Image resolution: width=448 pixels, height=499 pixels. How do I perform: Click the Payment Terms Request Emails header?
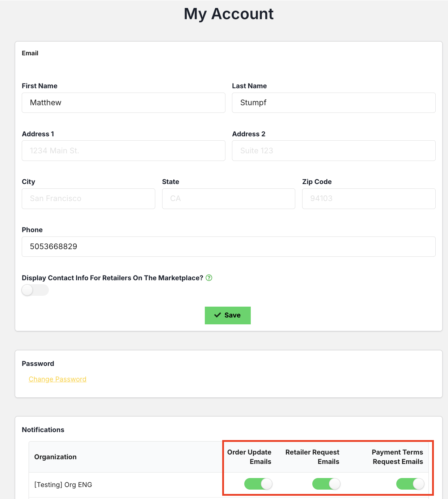point(397,457)
